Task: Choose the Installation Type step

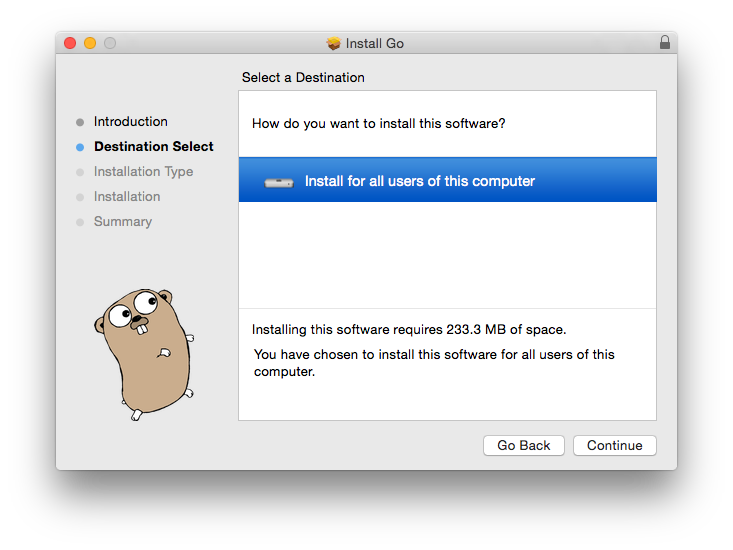Action: pos(143,172)
